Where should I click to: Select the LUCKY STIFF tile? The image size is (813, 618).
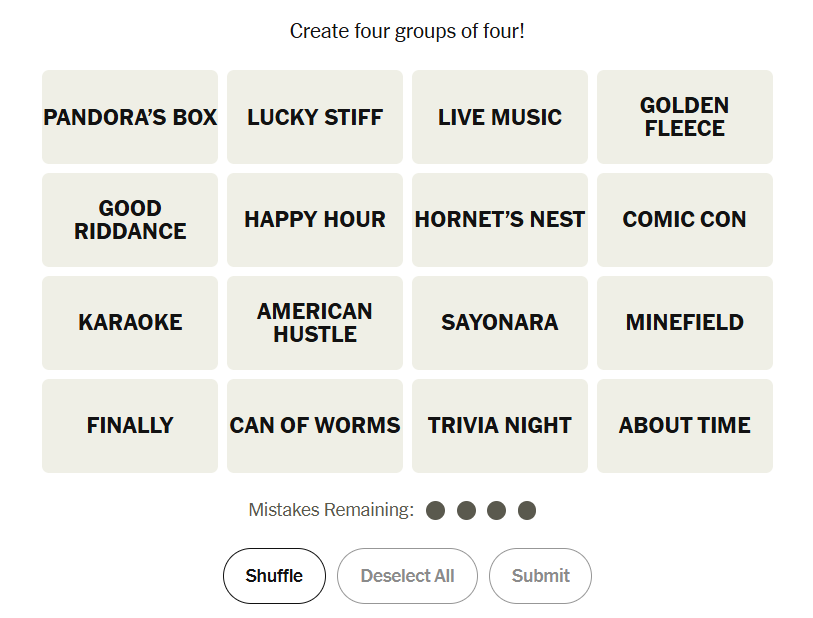[x=315, y=117]
